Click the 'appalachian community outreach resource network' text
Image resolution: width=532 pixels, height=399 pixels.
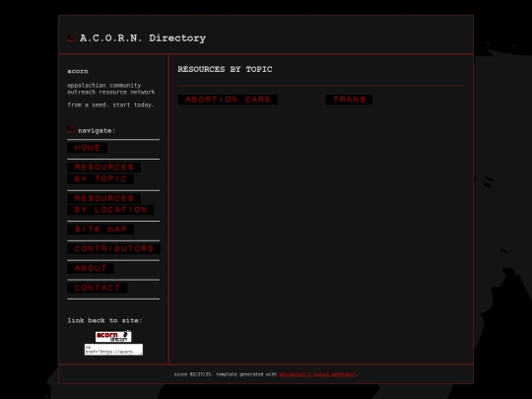(111, 89)
